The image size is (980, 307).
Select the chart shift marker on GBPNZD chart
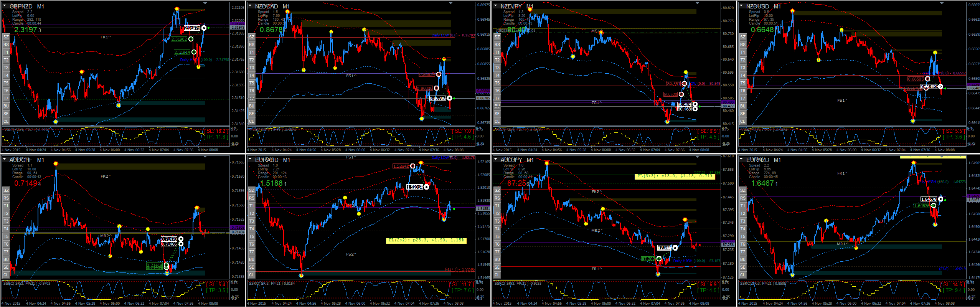(x=206, y=3)
